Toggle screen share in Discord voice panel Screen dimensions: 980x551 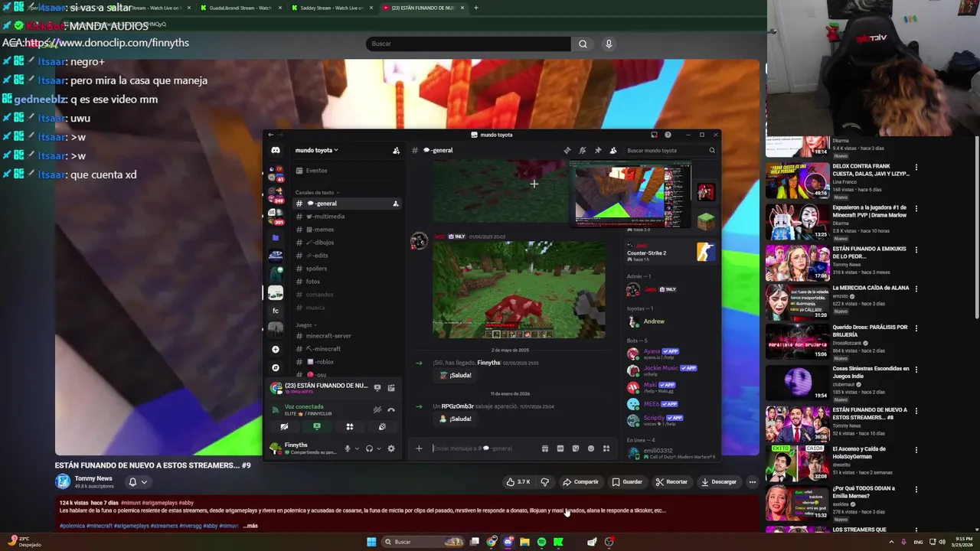pos(317,426)
